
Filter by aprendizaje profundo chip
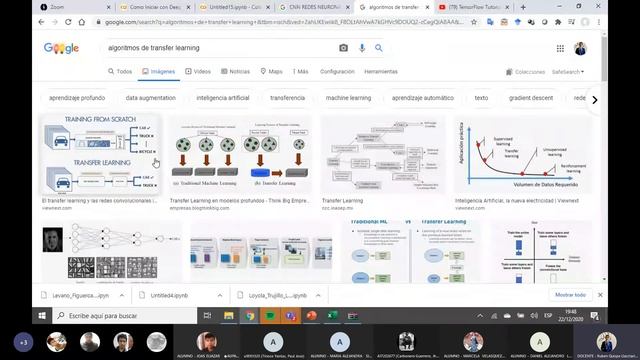pos(77,98)
